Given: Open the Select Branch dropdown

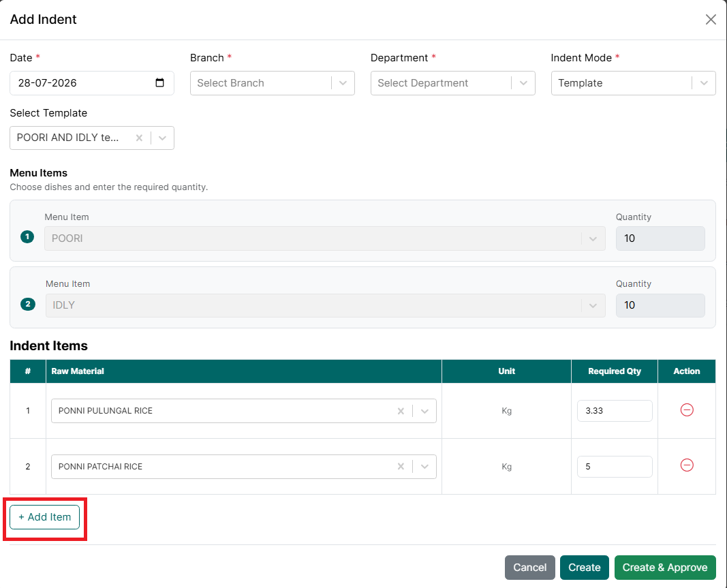Looking at the screenshot, I should click(x=272, y=83).
